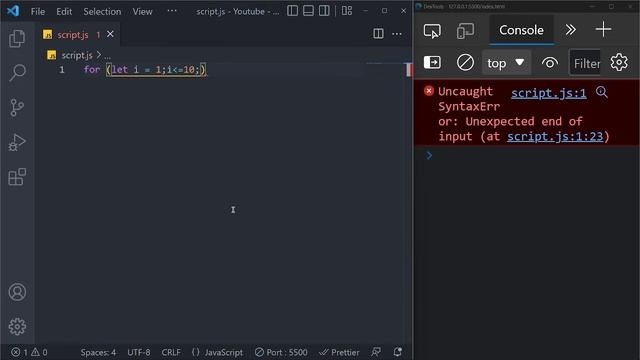The image size is (640, 360).
Task: Click the for keyword in line 1
Action: (x=92, y=70)
